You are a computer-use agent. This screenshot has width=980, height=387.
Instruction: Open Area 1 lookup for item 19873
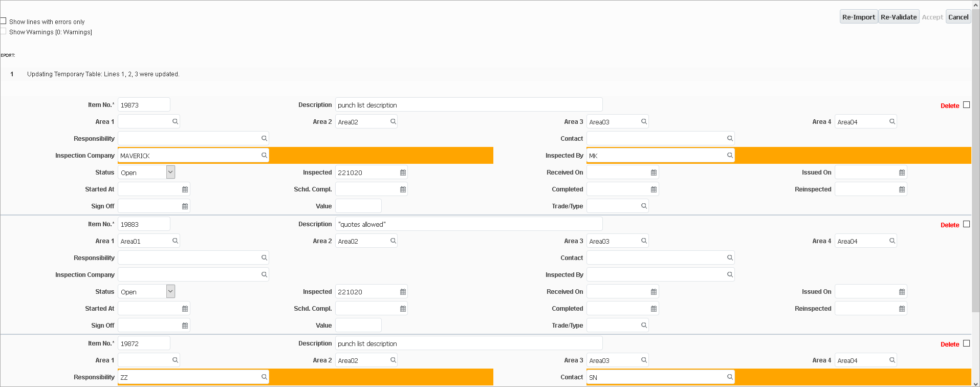pyautogui.click(x=175, y=121)
